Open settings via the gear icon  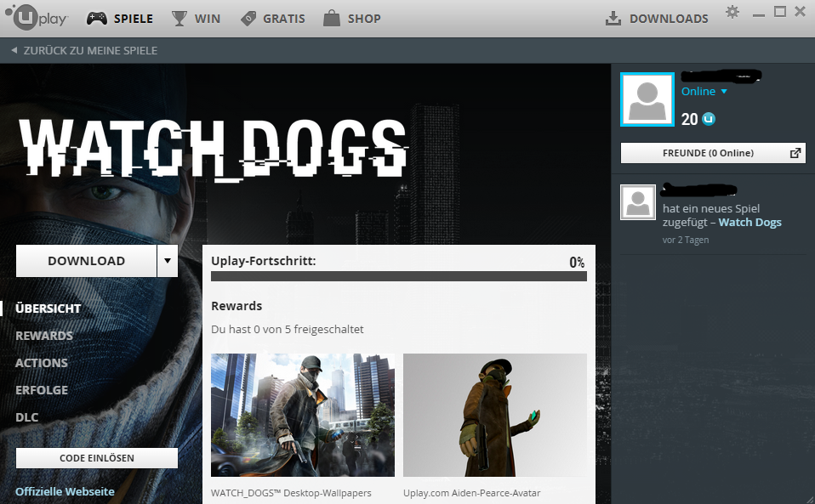pyautogui.click(x=732, y=12)
